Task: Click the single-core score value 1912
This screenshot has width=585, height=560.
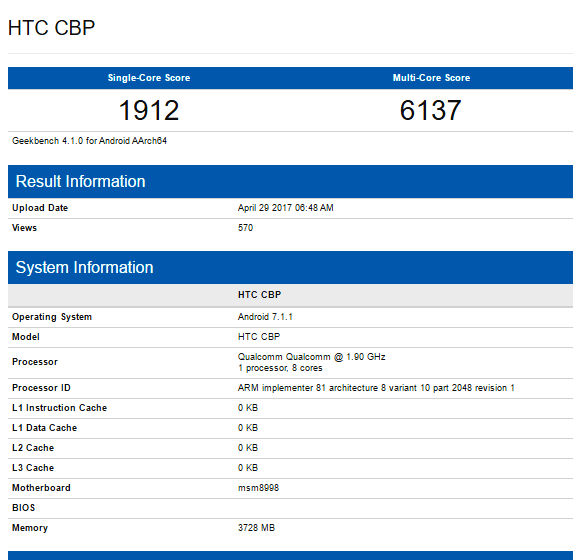Action: [x=149, y=110]
